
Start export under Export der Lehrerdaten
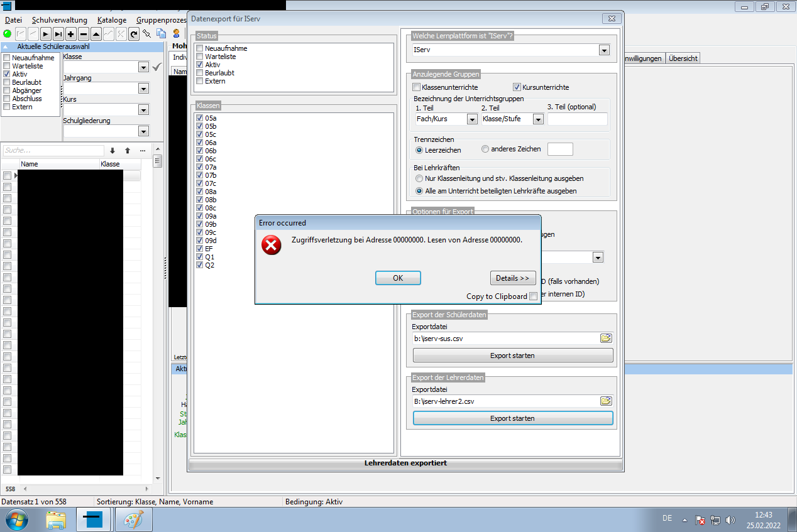pos(513,418)
